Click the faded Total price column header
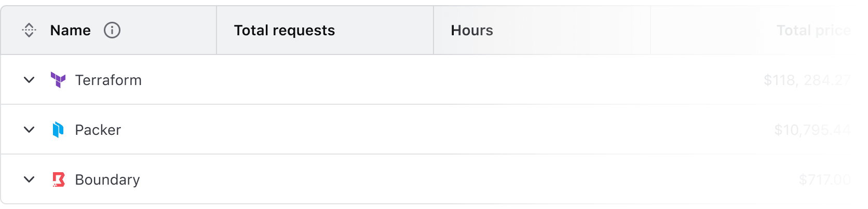 813,31
